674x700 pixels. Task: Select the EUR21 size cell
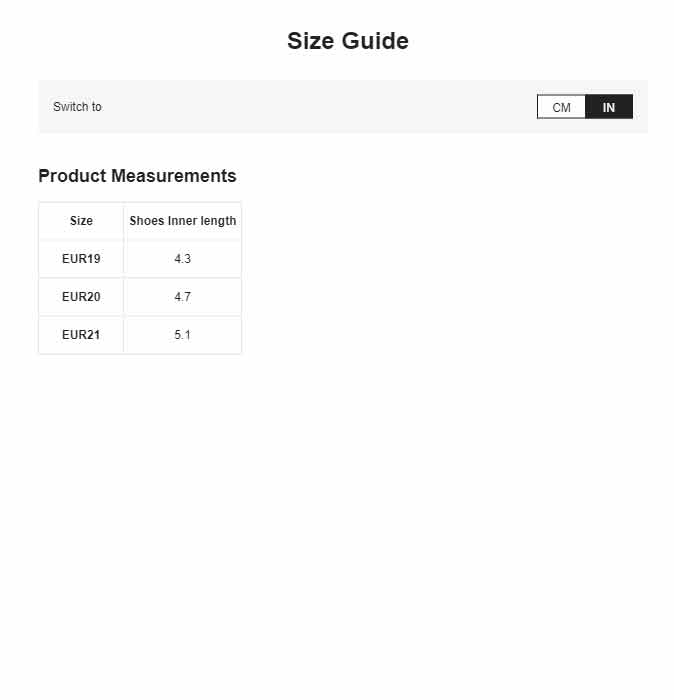point(81,335)
